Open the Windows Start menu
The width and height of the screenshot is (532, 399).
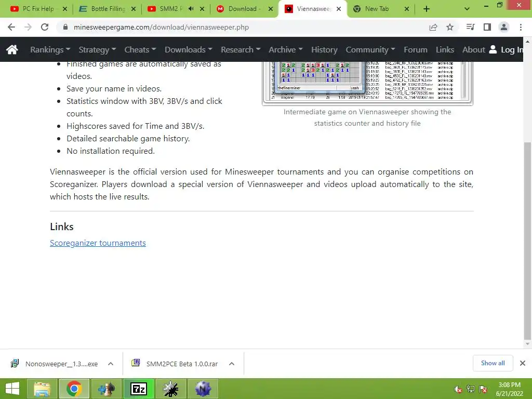tap(12, 389)
